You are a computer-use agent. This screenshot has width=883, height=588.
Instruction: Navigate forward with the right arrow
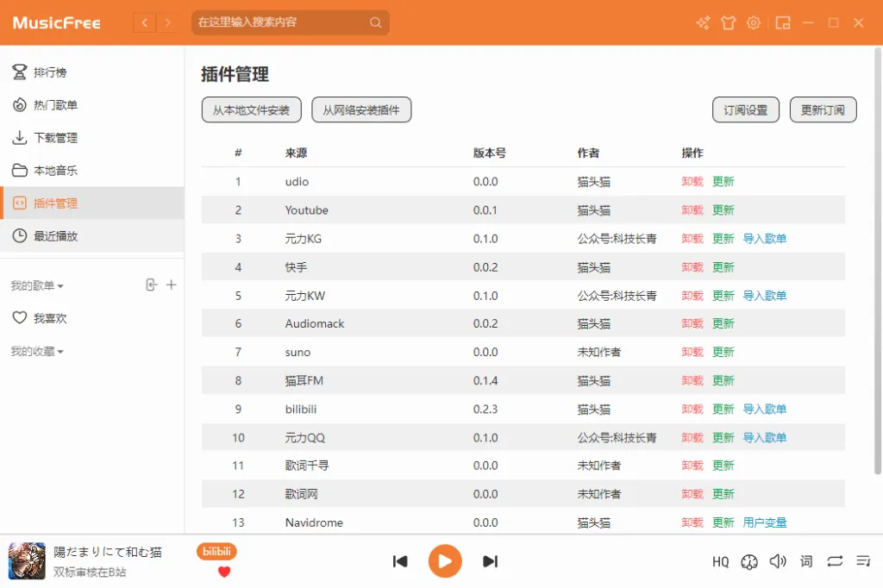pyautogui.click(x=167, y=22)
